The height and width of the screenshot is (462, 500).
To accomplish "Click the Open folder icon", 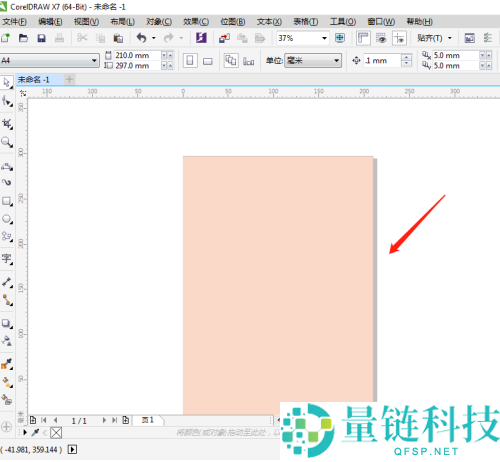I will pyautogui.click(x=23, y=38).
